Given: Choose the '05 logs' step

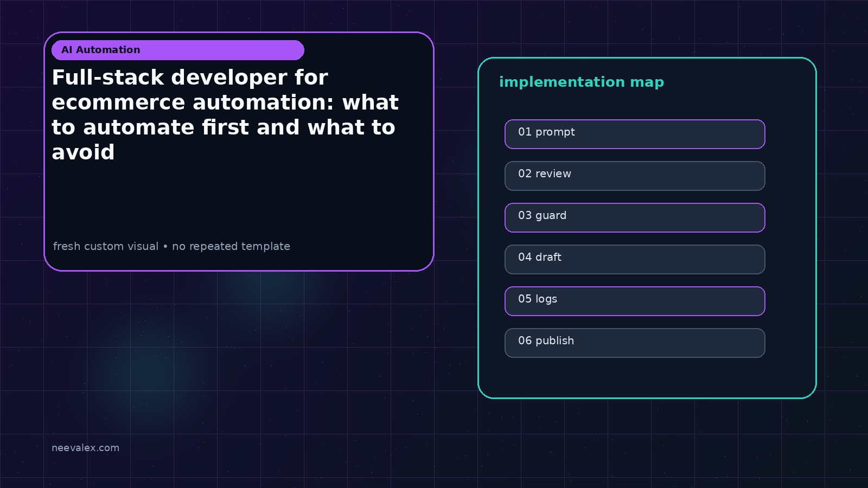Looking at the screenshot, I should click(635, 301).
